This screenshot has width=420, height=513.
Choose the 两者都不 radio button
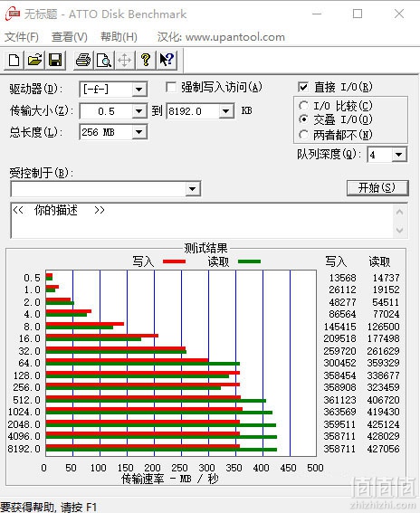[304, 135]
